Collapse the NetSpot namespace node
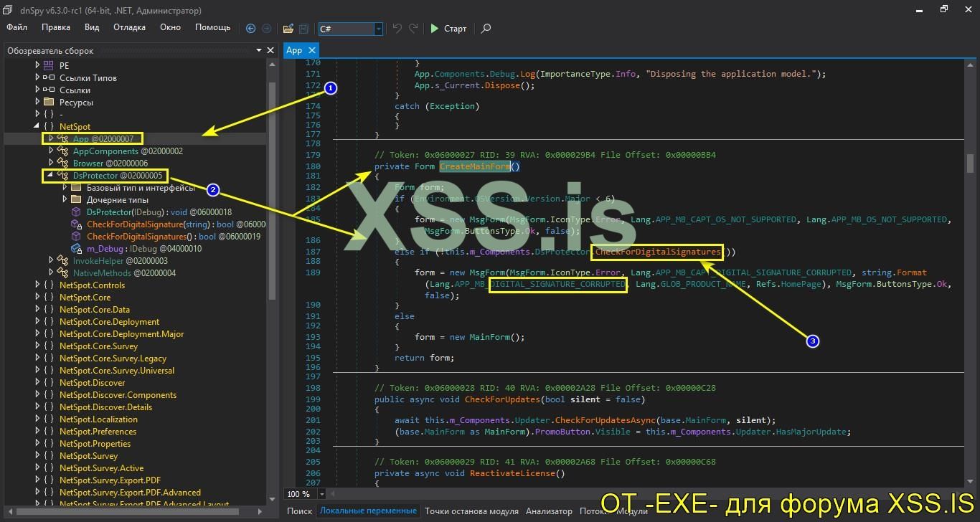The height and width of the screenshot is (522, 980). click(x=37, y=127)
